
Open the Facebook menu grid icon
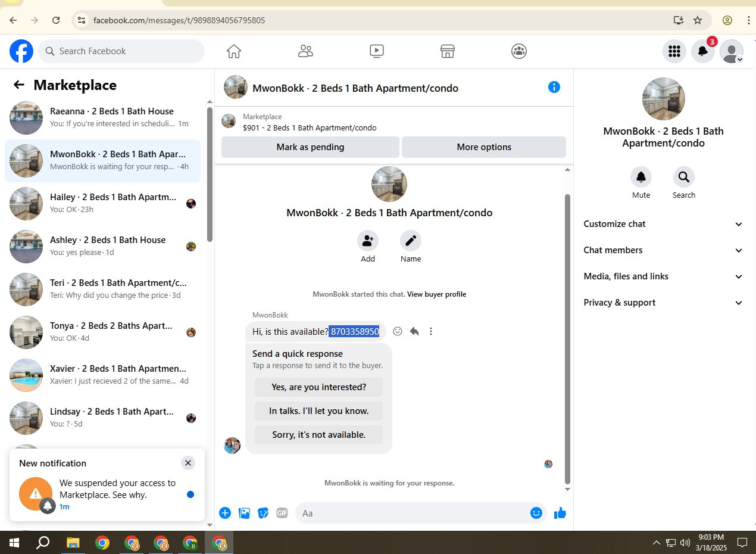click(x=674, y=51)
